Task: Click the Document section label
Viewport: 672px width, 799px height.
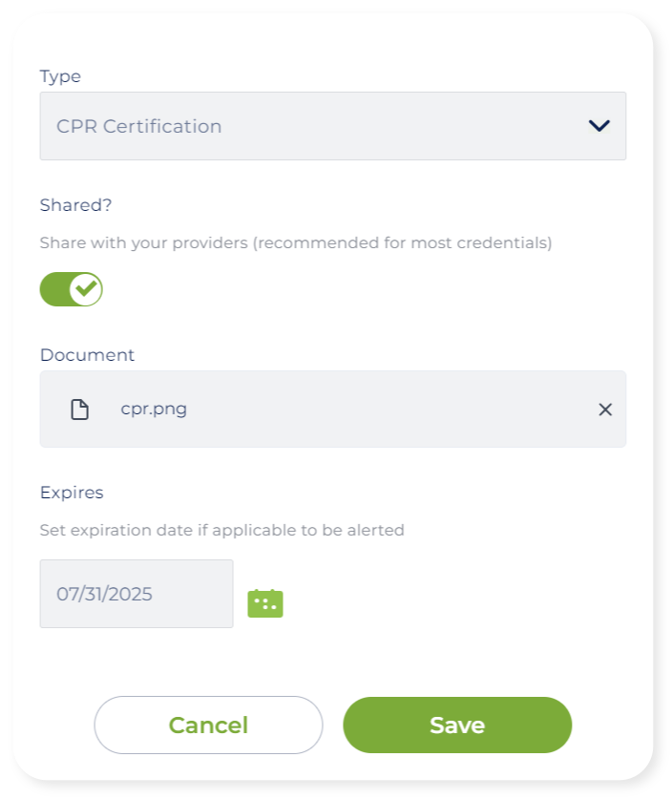Action: (x=87, y=354)
